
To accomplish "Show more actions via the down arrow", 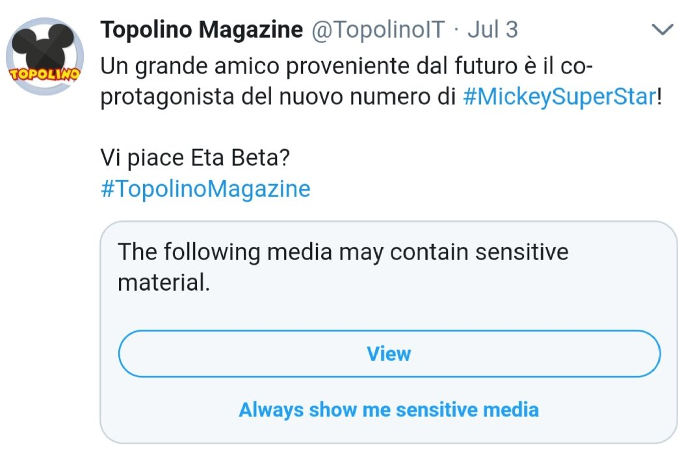I will (662, 29).
